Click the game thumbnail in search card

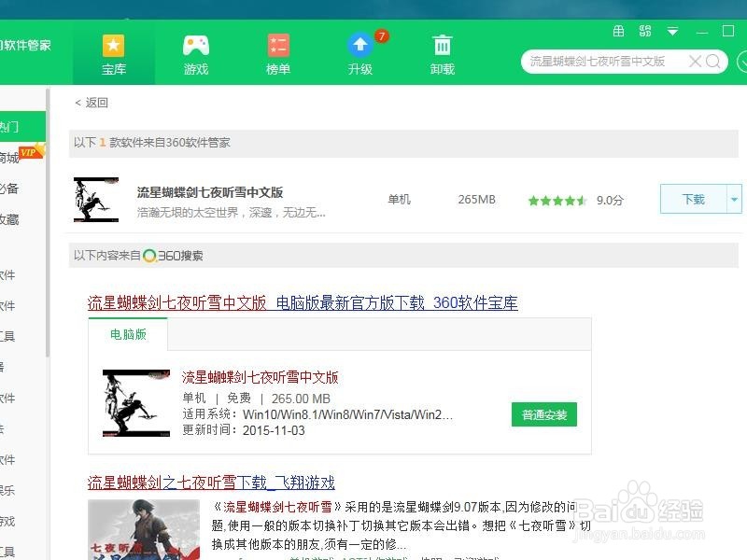point(136,403)
